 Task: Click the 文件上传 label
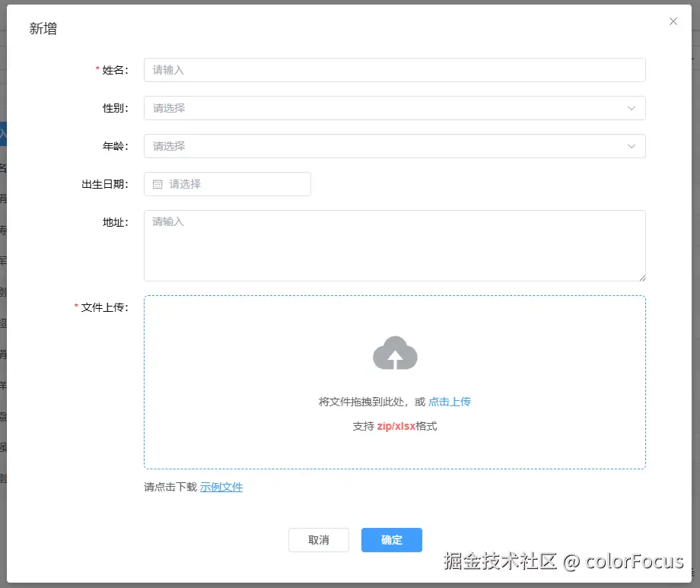[104, 307]
